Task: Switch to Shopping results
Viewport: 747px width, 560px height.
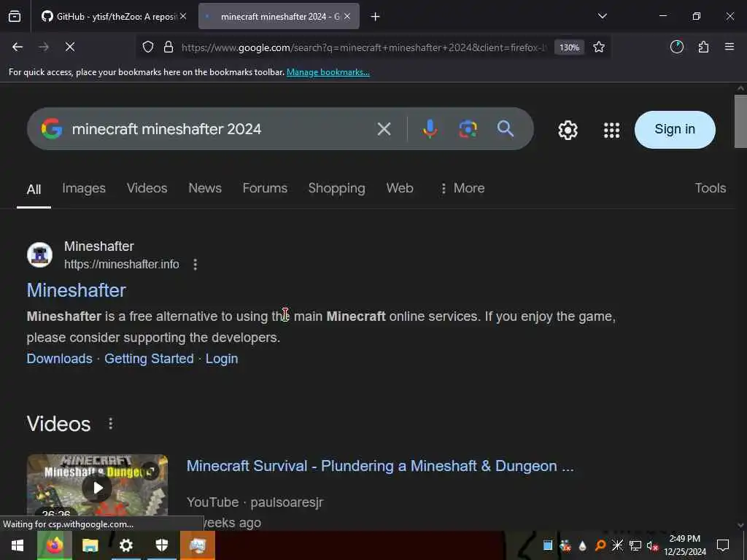Action: coord(337,189)
